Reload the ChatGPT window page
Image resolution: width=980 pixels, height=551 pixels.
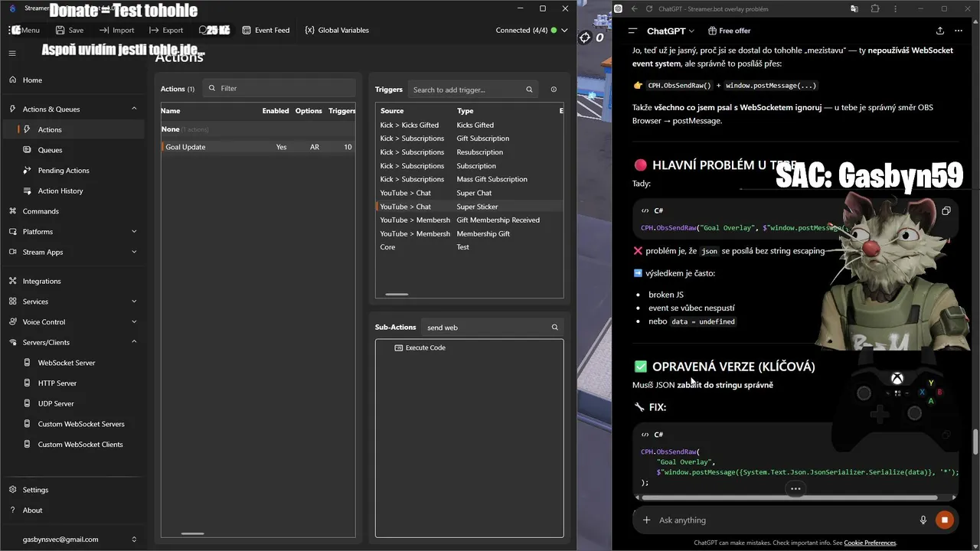coord(649,8)
